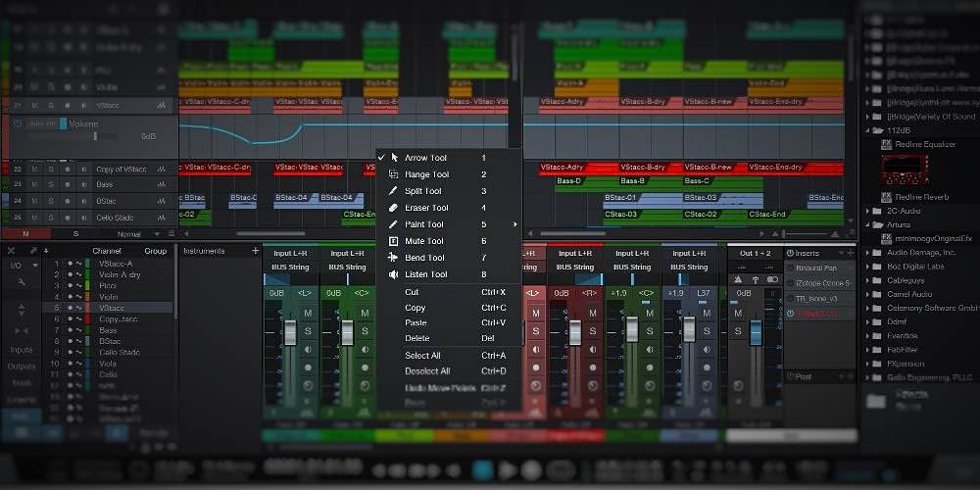Click Copy in the context menu

coord(416,308)
